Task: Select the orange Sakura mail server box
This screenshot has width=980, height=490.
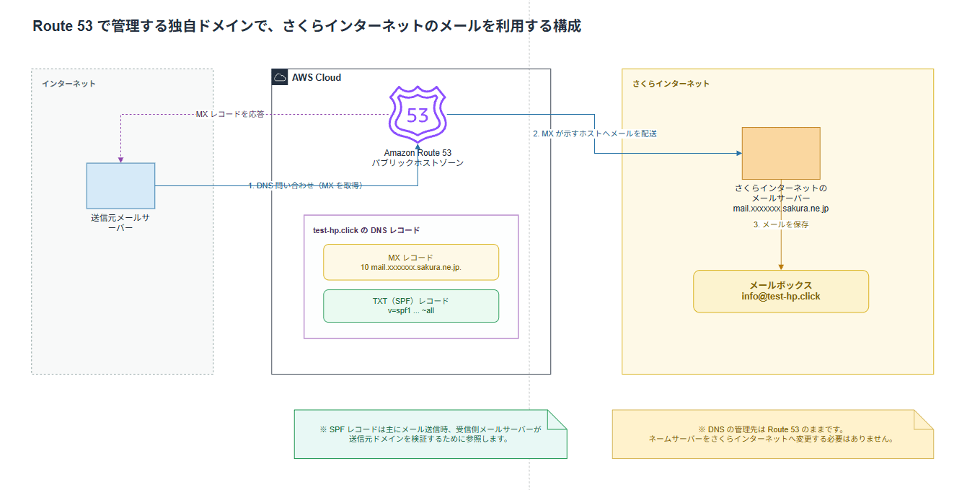Action: 781,153
